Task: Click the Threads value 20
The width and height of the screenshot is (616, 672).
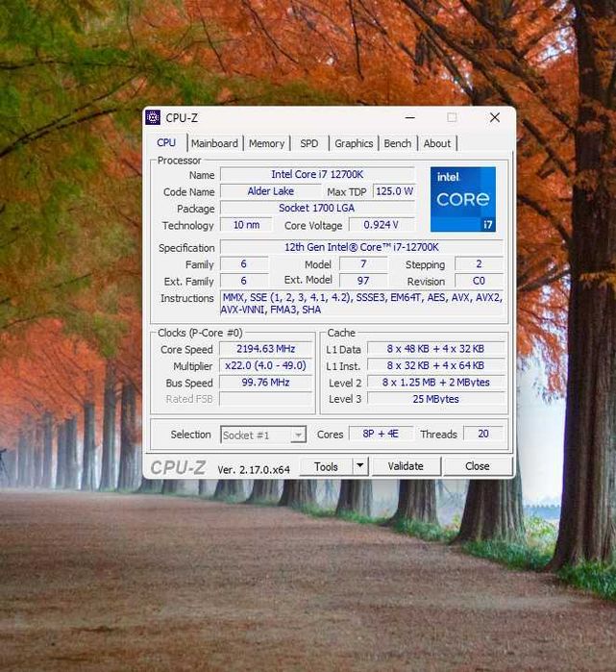Action: 483,434
